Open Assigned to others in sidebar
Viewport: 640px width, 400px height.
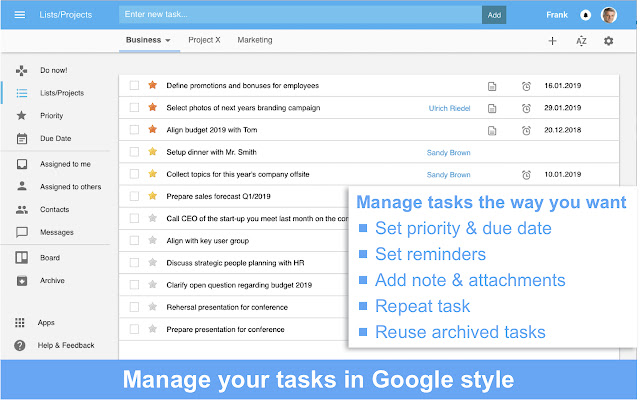[x=71, y=187]
